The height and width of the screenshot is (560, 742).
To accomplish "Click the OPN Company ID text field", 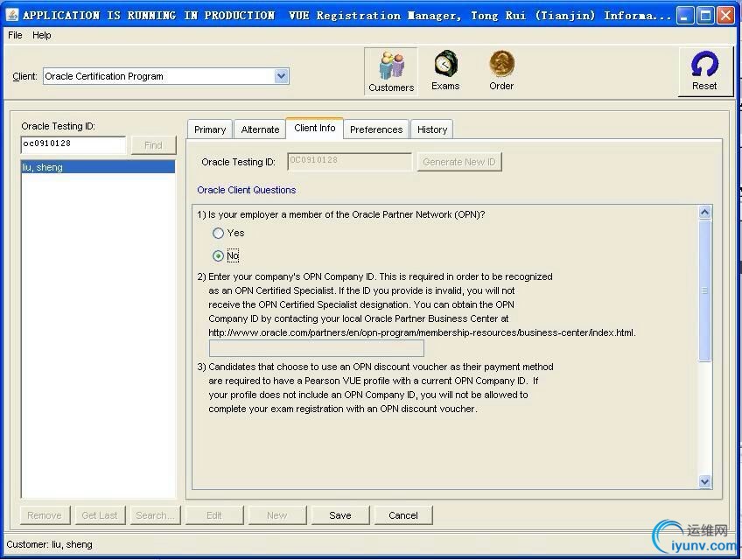I will tap(316, 348).
